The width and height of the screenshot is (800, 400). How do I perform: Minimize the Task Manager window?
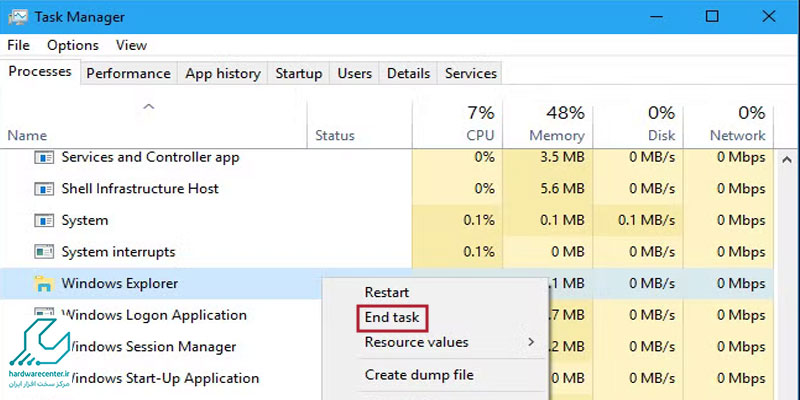click(x=656, y=17)
